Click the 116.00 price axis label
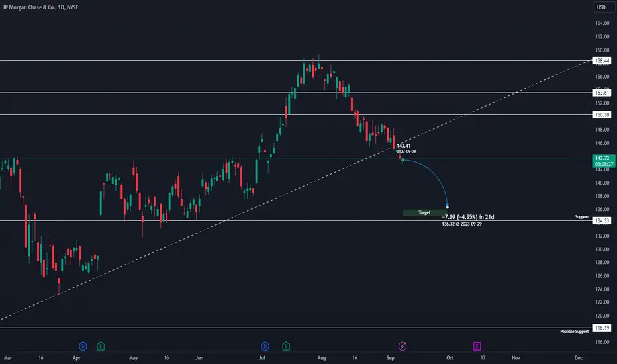The height and width of the screenshot is (364, 617). click(x=602, y=342)
